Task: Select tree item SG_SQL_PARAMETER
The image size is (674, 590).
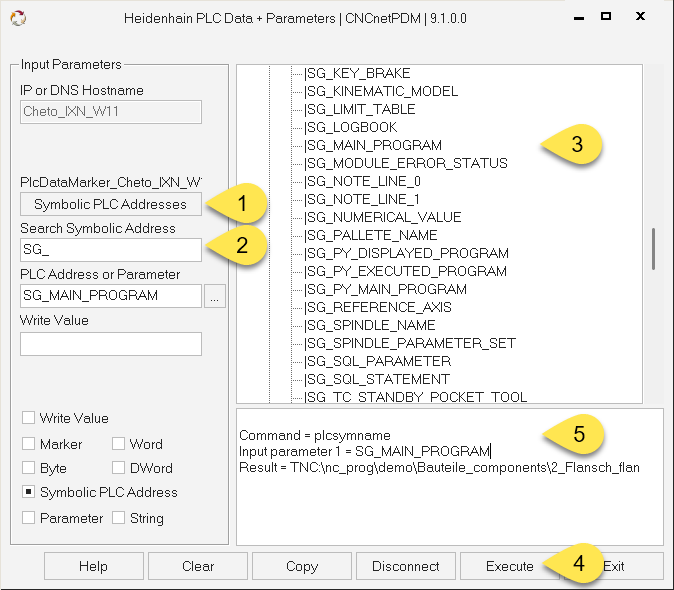Action: (377, 362)
